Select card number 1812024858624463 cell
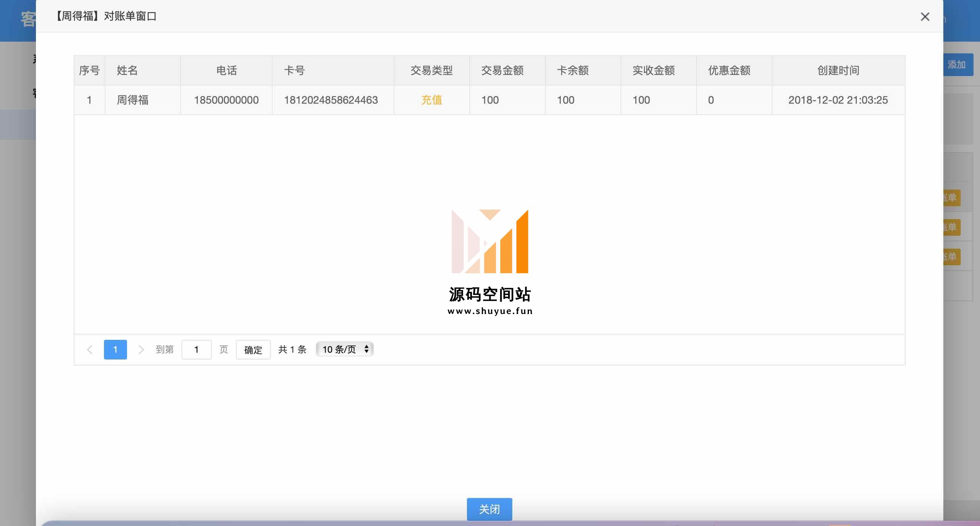Viewport: 980px width, 526px height. tap(333, 100)
